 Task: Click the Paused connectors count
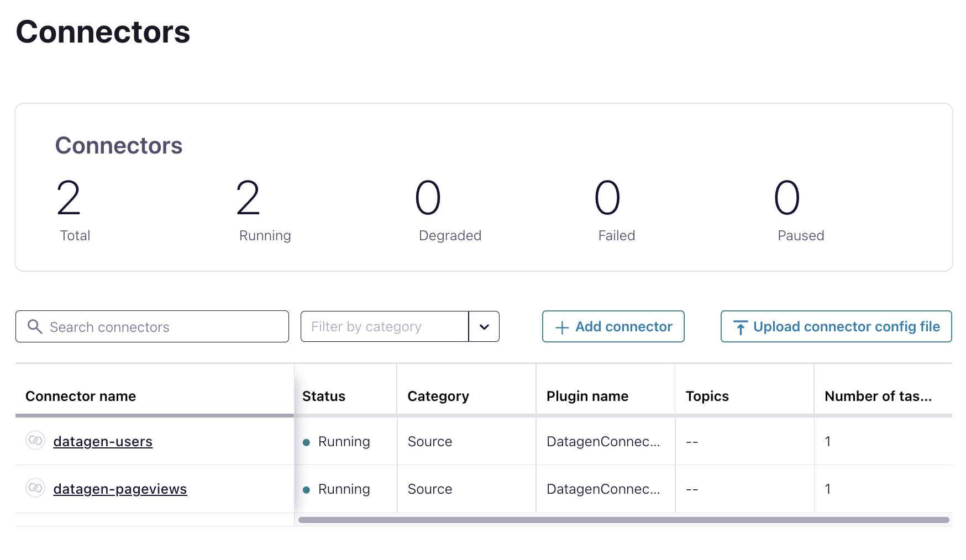point(787,198)
